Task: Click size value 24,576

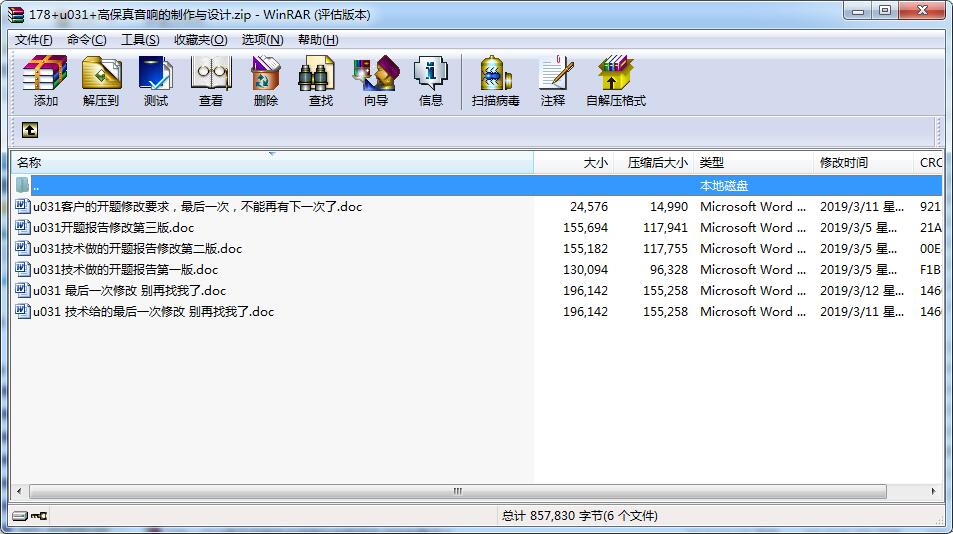Action: [x=589, y=207]
